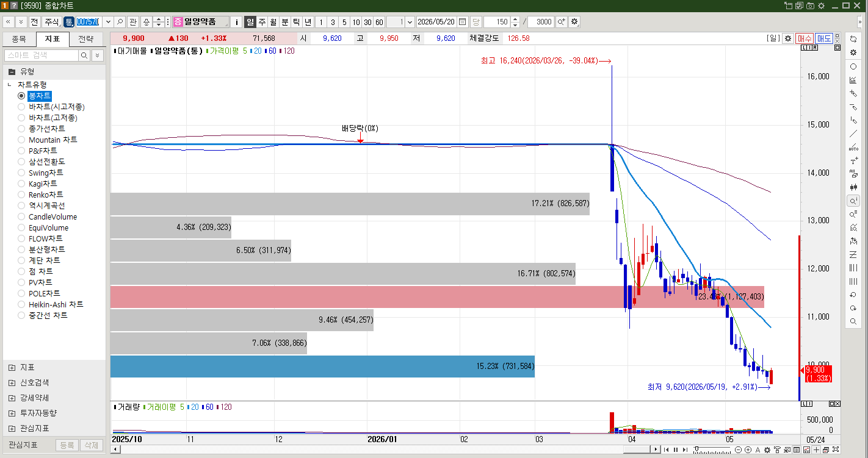Click the zoom in plus icon
Screen dimensions: 868x458
(748, 450)
